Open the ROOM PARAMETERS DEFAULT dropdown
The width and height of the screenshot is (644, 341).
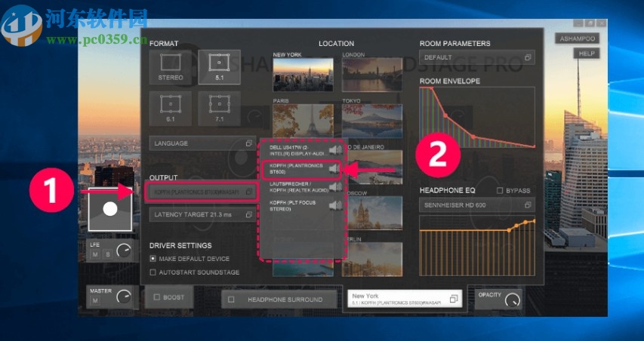477,57
